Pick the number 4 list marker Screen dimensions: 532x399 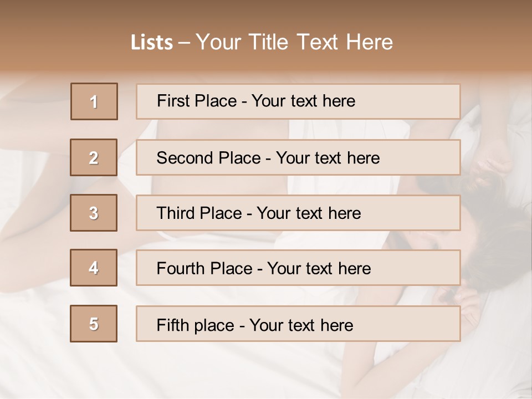(x=94, y=268)
